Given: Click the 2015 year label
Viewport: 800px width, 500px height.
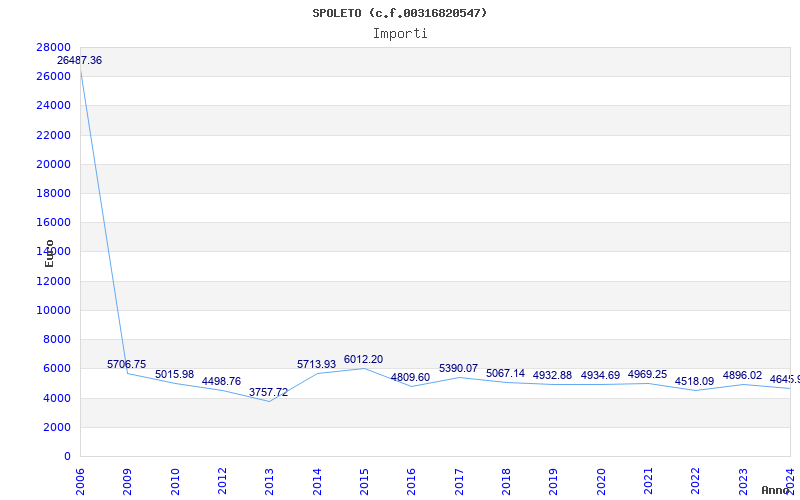Looking at the screenshot, I should click(364, 481).
